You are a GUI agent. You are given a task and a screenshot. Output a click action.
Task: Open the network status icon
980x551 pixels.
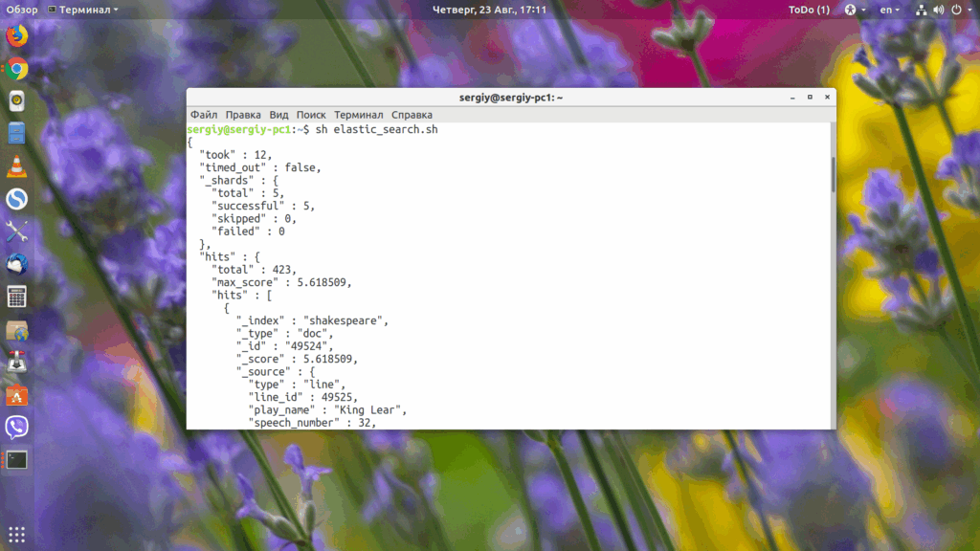(x=922, y=10)
